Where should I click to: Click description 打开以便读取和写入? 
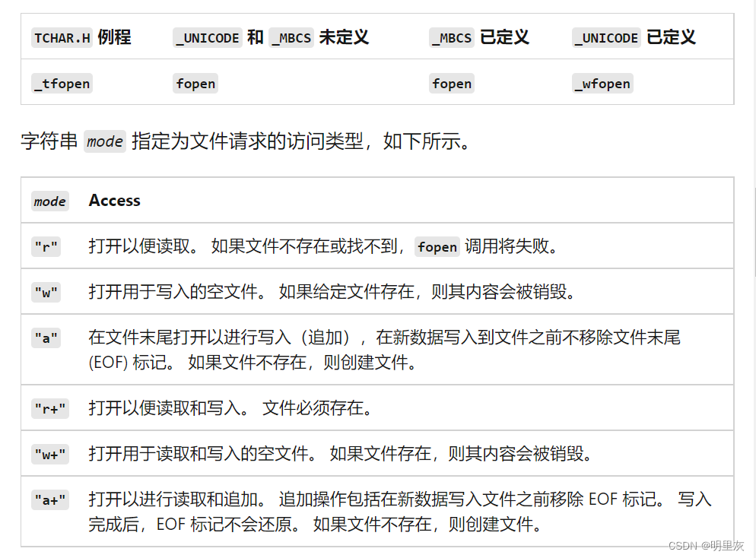coord(230,408)
